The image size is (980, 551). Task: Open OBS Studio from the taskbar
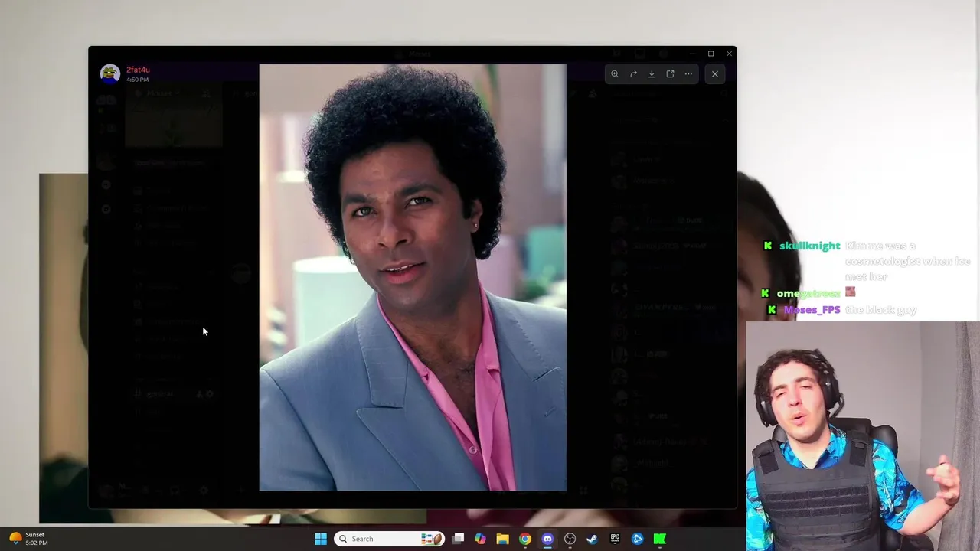pos(570,539)
